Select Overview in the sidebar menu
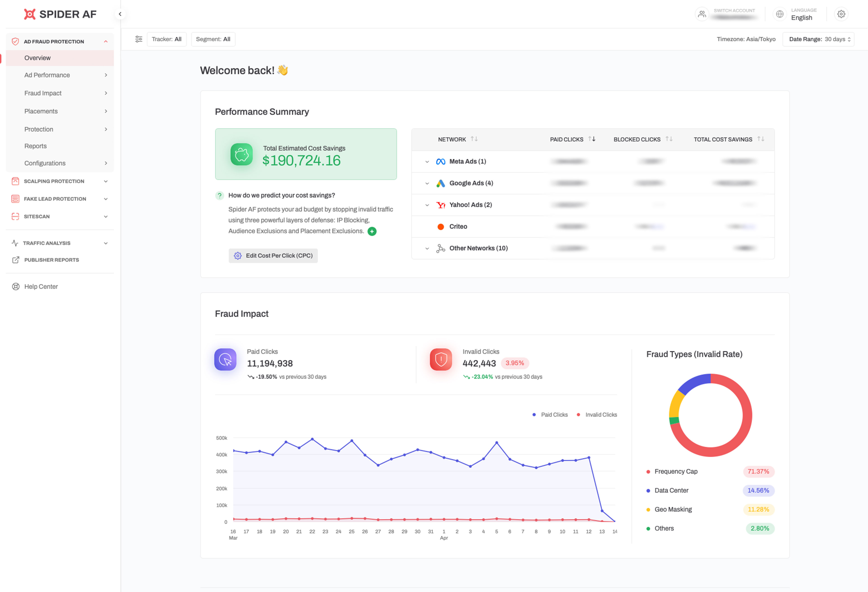This screenshot has width=868, height=592. [x=37, y=58]
